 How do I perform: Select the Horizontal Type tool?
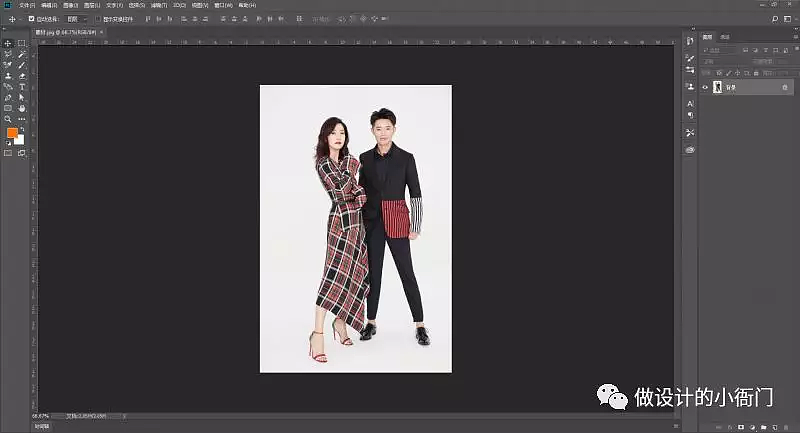click(21, 87)
